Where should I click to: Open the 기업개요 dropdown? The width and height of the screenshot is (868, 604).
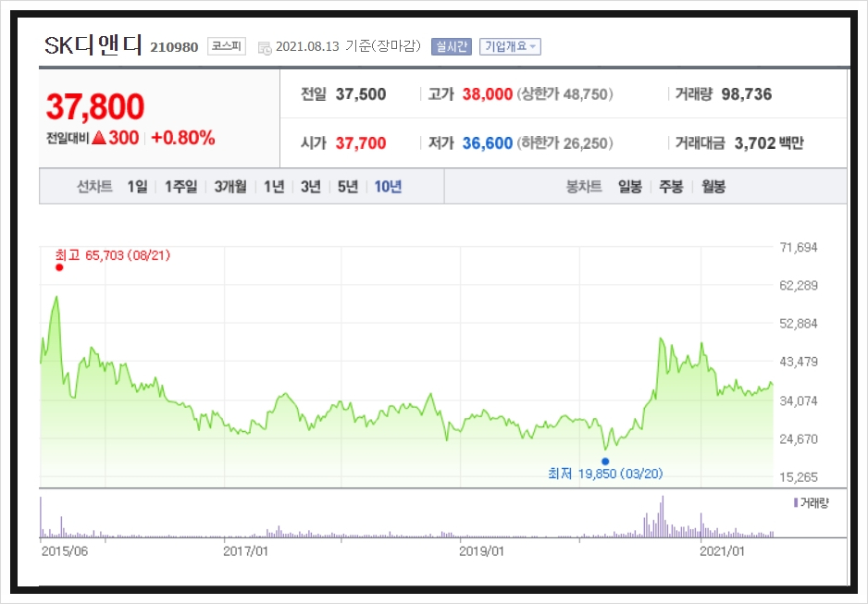[x=510, y=46]
